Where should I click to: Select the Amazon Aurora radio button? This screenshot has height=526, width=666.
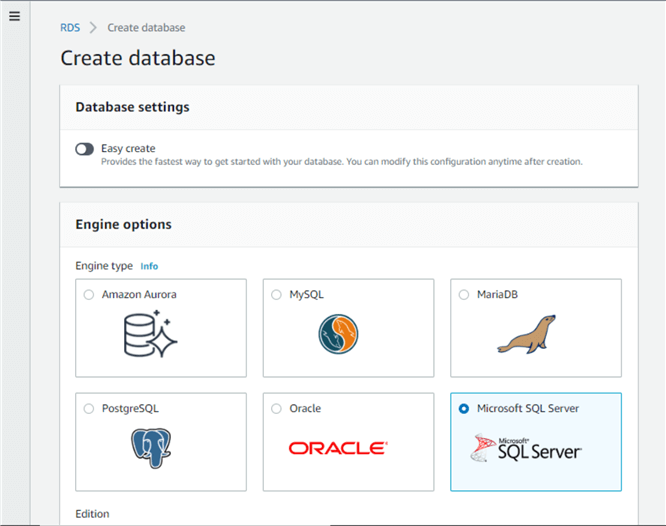(89, 295)
